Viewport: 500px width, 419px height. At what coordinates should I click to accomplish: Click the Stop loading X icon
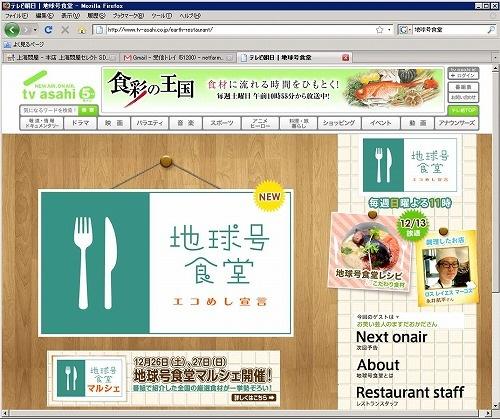click(65, 30)
